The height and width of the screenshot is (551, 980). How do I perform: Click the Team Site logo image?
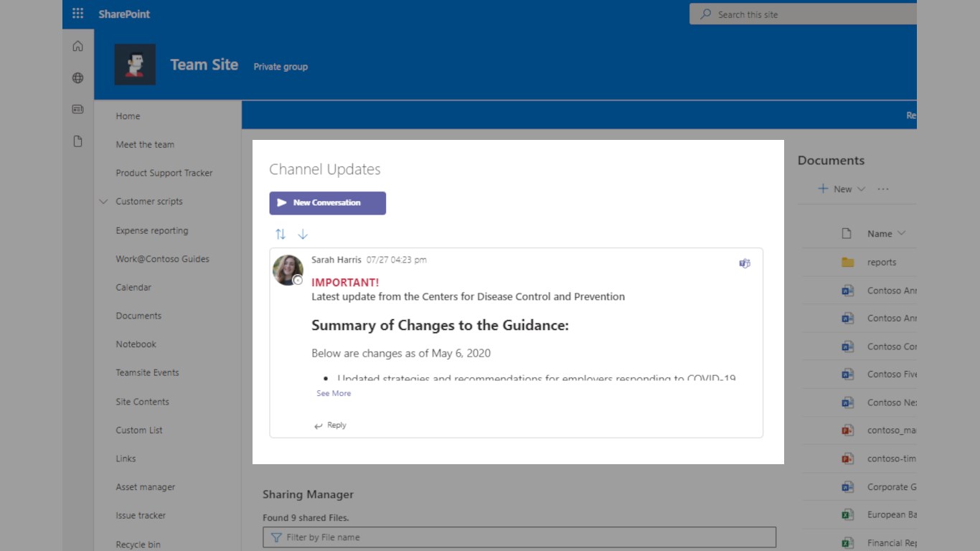135,65
